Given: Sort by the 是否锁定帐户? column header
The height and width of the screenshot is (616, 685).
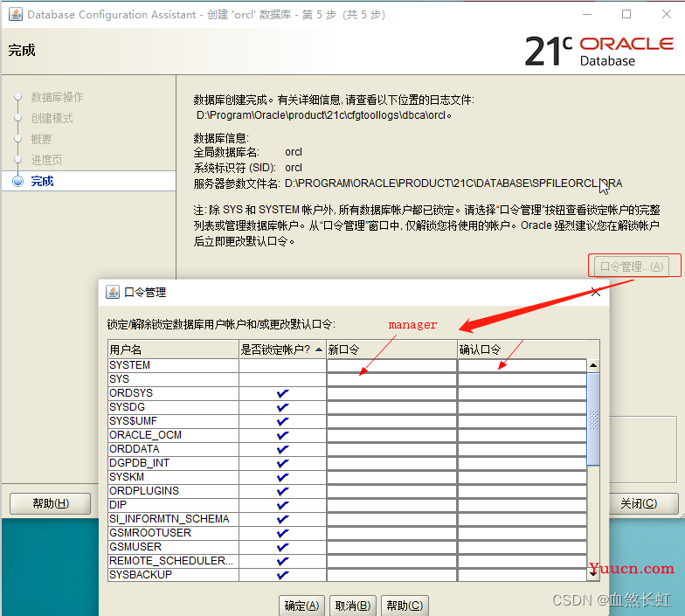Looking at the screenshot, I should pyautogui.click(x=283, y=350).
